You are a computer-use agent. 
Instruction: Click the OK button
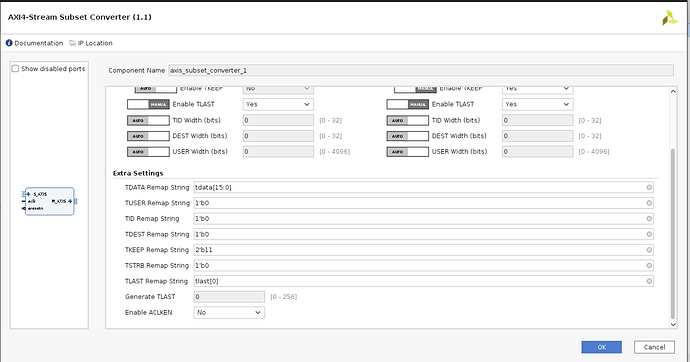click(602, 347)
